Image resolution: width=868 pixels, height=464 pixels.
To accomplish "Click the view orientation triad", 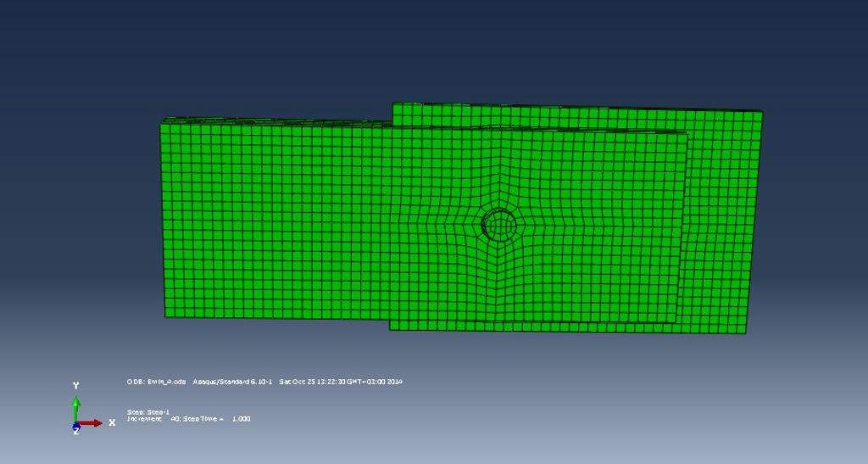I will coord(93,409).
